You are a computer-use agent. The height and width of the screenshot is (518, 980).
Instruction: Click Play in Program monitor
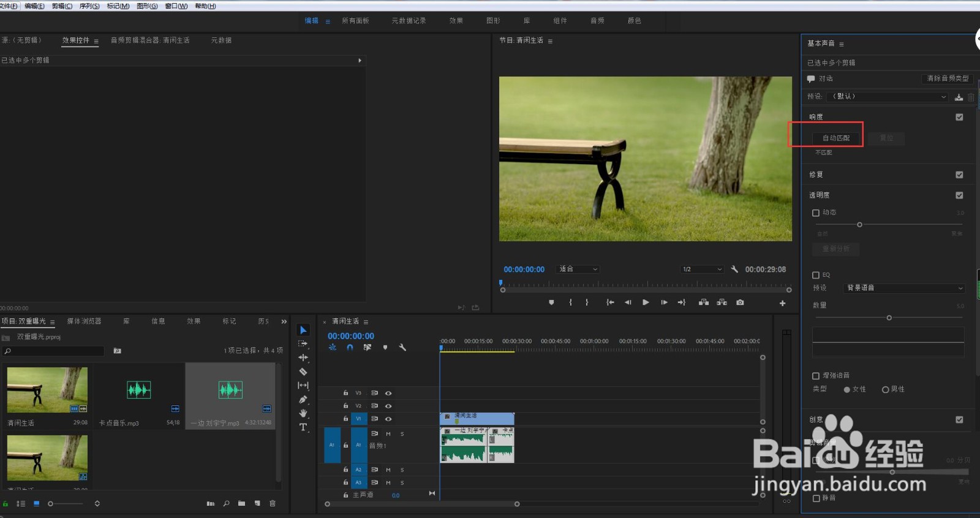646,302
